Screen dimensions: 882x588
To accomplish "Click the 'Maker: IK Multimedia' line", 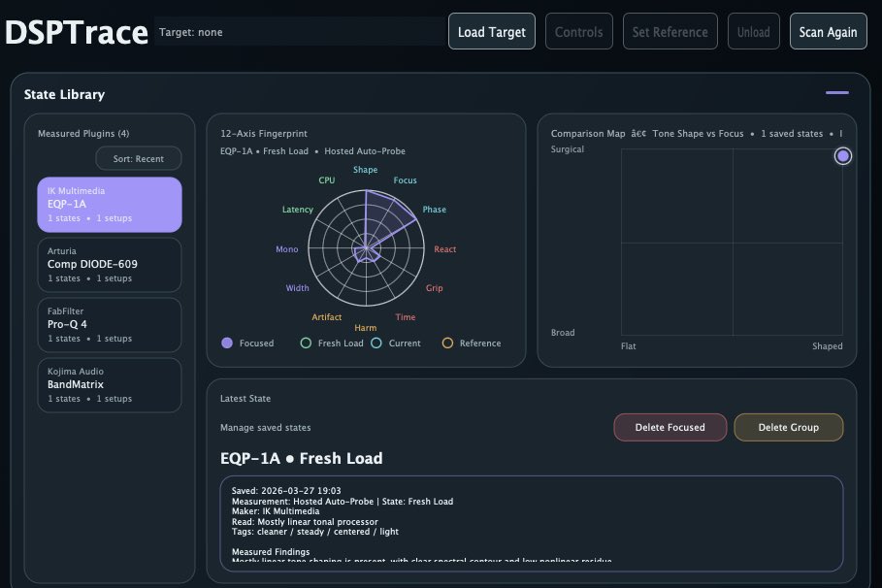I will 276,511.
